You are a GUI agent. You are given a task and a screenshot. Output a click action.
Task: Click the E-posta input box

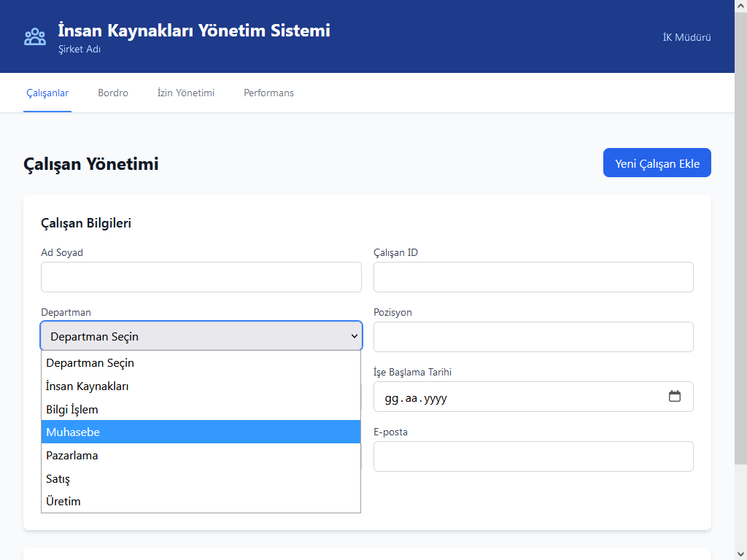pyautogui.click(x=533, y=456)
